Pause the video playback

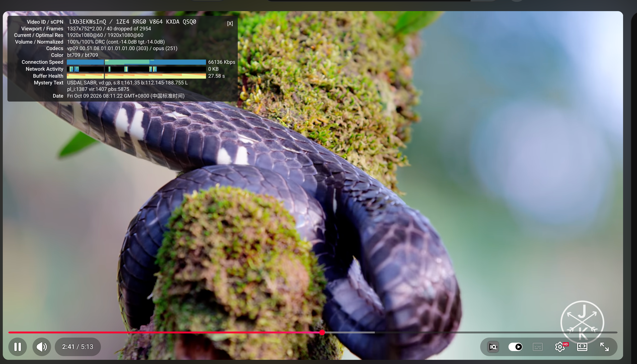(x=17, y=347)
